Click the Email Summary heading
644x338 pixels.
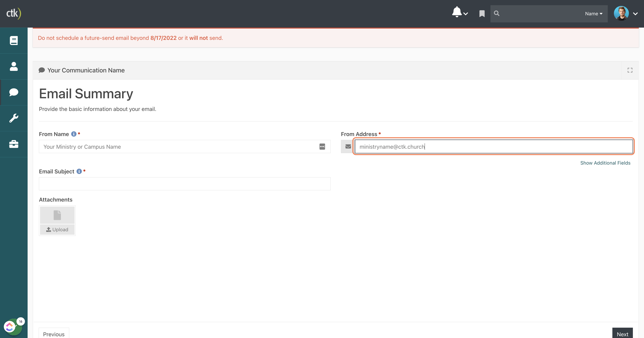pos(86,94)
